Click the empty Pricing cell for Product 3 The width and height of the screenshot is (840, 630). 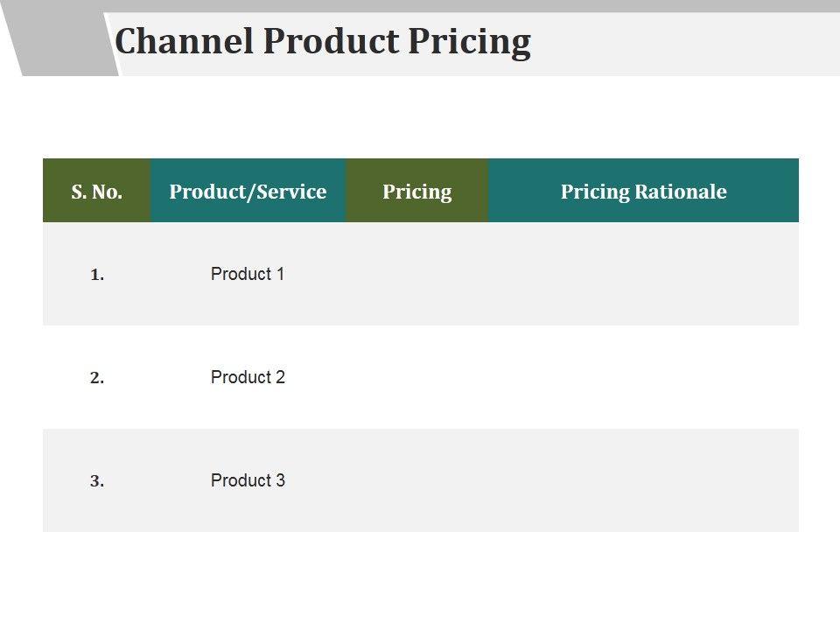tap(416, 480)
